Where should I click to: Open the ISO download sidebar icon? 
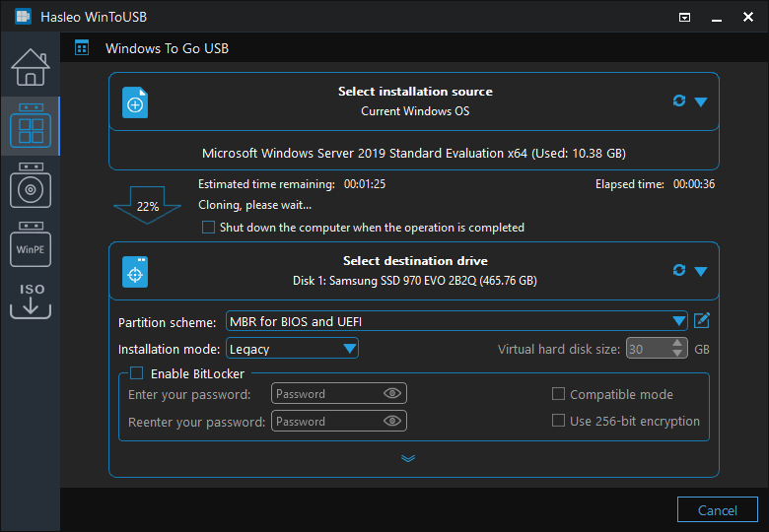click(31, 300)
